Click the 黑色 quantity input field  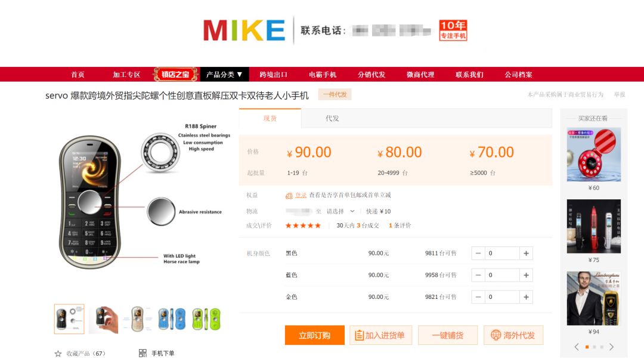point(502,253)
